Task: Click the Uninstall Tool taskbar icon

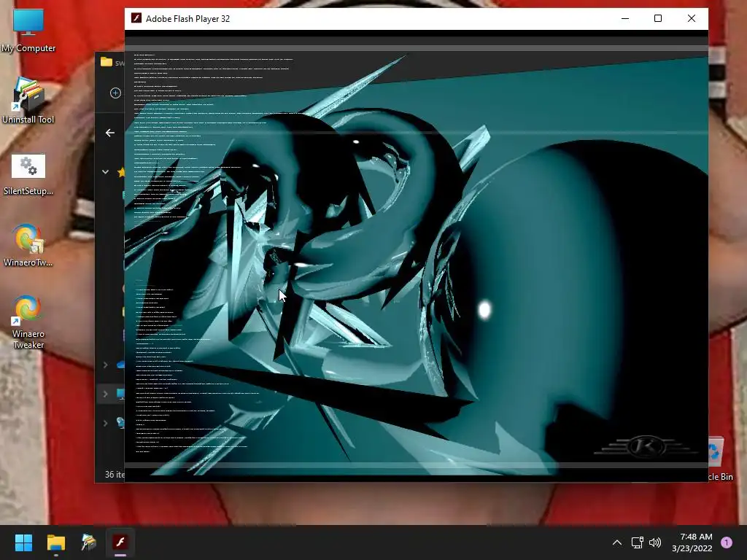Action: [88, 542]
